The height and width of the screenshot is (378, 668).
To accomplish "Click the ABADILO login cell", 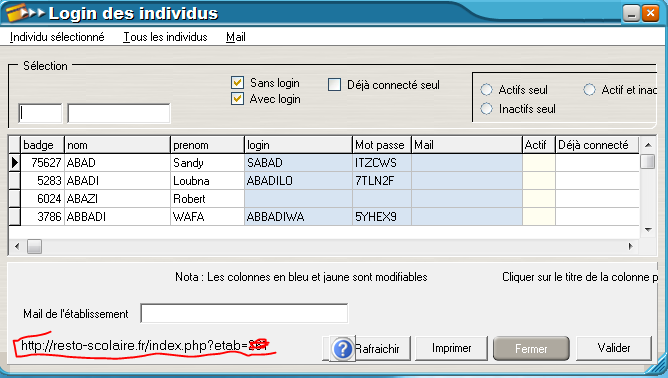I will click(x=298, y=181).
